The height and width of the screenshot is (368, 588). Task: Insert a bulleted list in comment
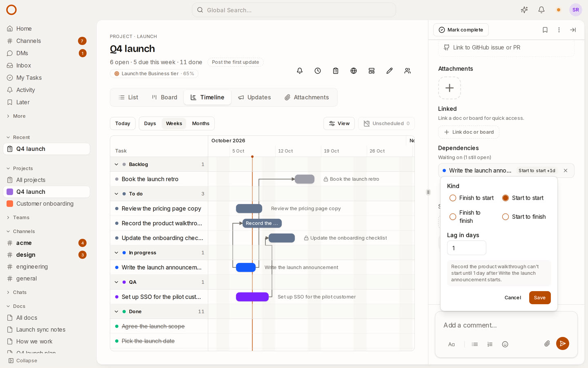pyautogui.click(x=475, y=344)
